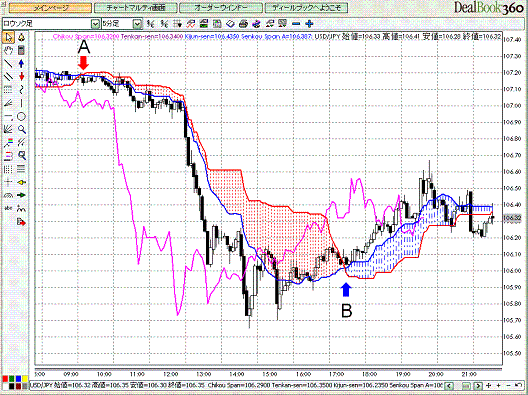Select the circle drawing tool
This screenshot has width=528, height=395.
22,117
